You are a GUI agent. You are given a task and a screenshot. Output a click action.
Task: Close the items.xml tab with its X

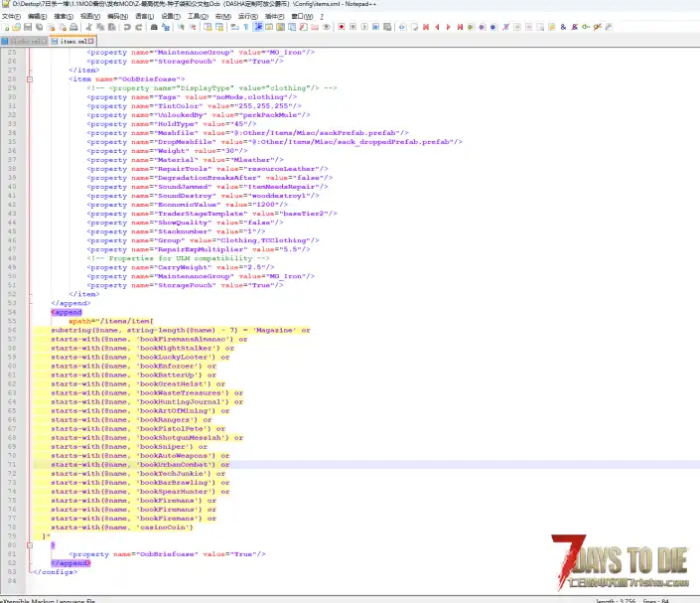pyautogui.click(x=91, y=41)
